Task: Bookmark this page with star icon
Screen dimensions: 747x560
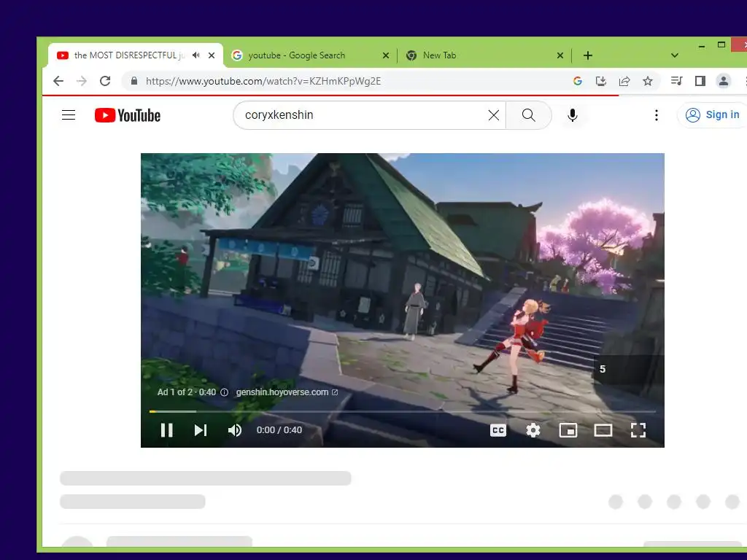Action: [x=648, y=81]
